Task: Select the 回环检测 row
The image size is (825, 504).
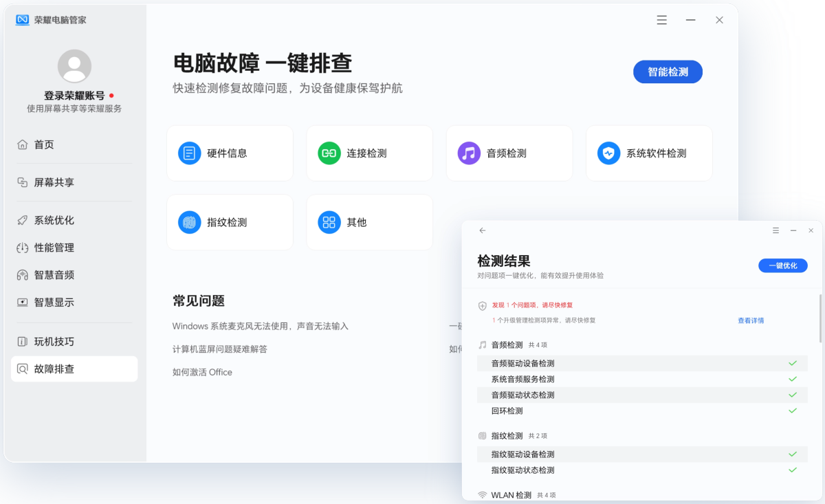Action: pyautogui.click(x=642, y=410)
